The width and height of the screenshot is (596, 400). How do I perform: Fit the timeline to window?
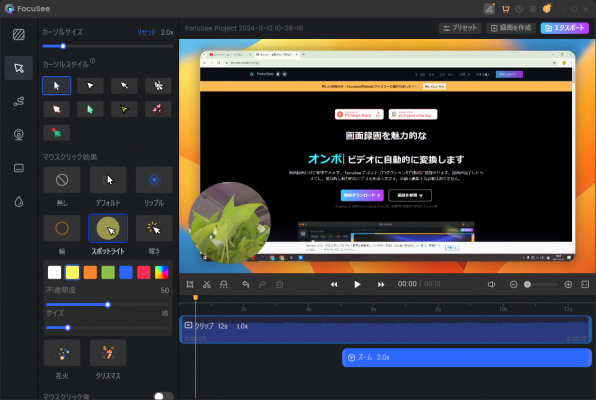(585, 284)
